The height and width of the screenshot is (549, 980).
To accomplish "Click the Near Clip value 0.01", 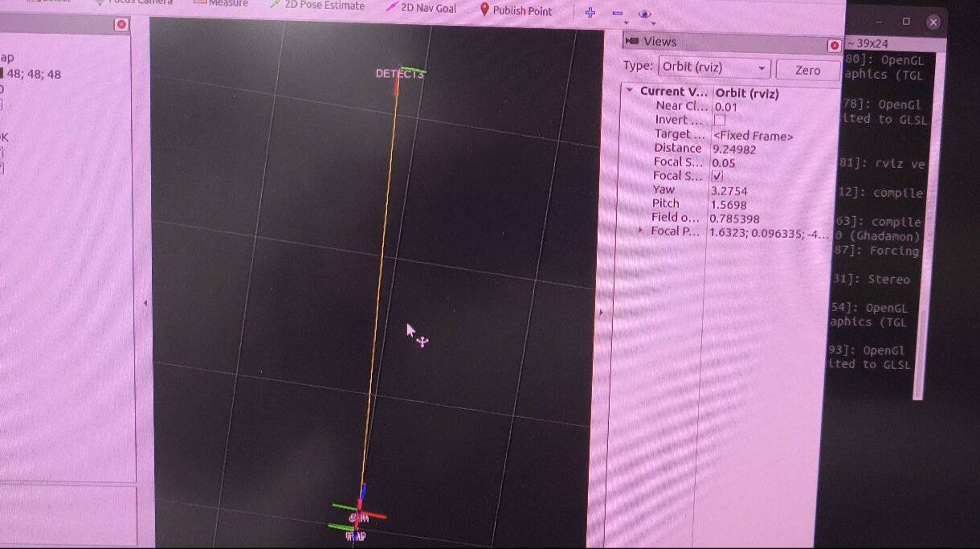I will [x=725, y=107].
